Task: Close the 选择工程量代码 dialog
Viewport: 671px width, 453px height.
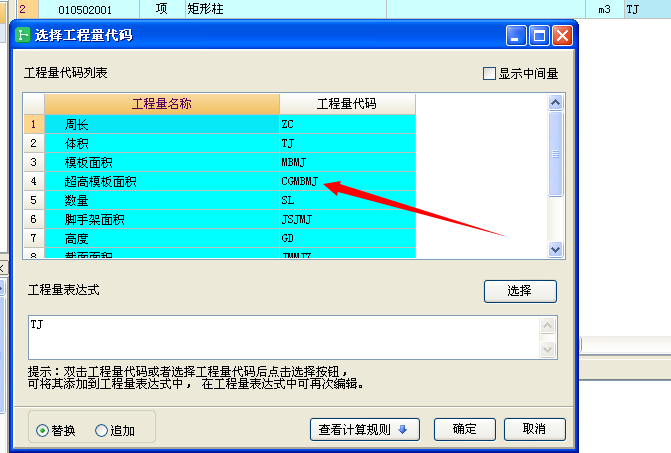Action: (562, 36)
